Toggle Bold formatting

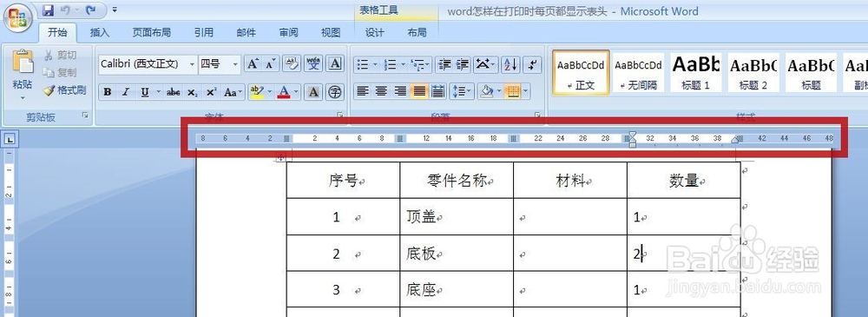click(x=108, y=92)
